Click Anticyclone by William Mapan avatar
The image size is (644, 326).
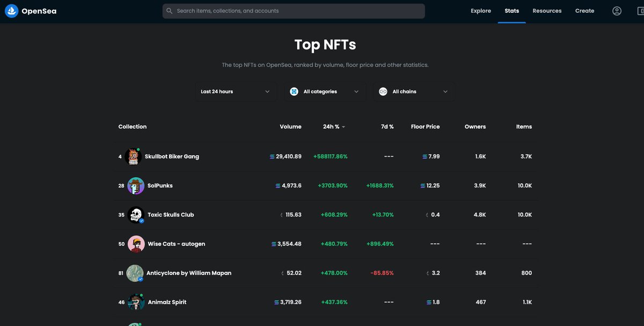pos(135,273)
